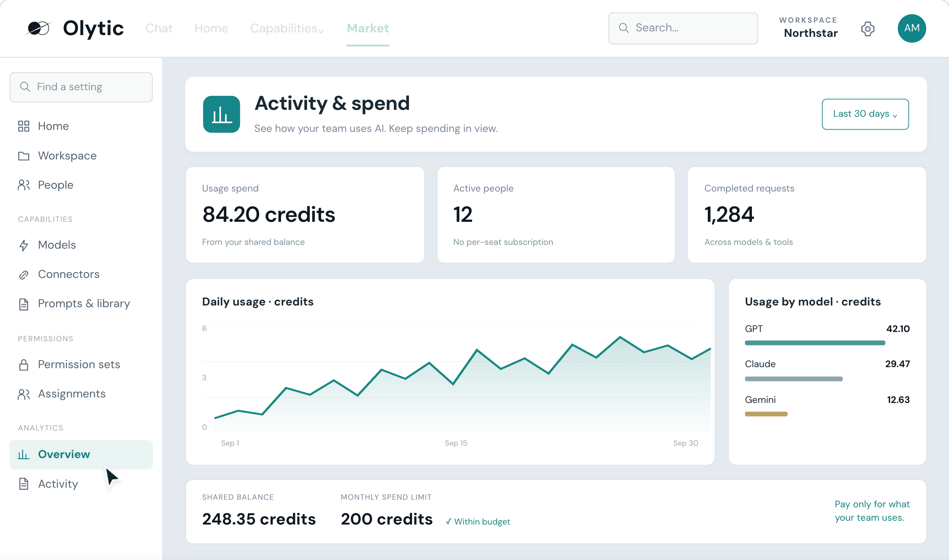The width and height of the screenshot is (949, 560).
Task: Open the sidebar Home grid icon
Action: click(24, 126)
